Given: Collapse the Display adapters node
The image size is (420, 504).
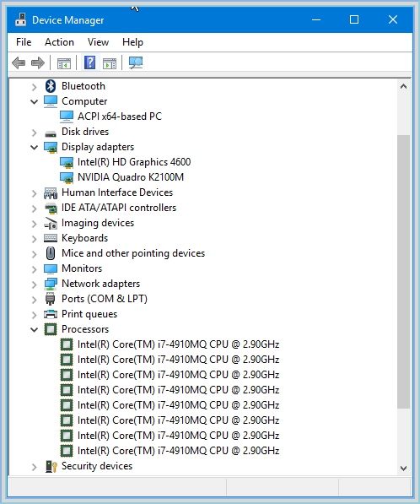Looking at the screenshot, I should click(34, 147).
